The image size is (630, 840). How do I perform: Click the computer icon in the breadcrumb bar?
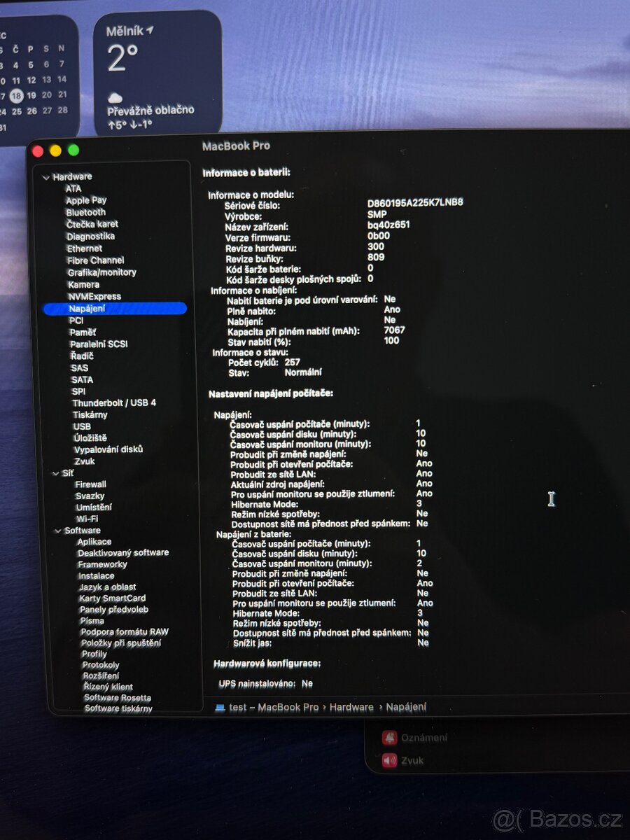coord(220,707)
